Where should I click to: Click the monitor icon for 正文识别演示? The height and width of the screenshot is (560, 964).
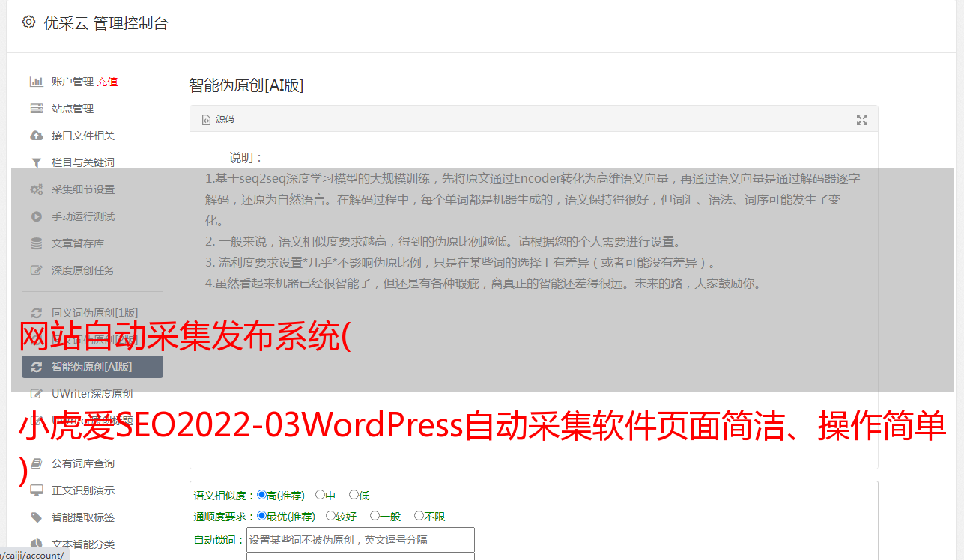(36, 490)
